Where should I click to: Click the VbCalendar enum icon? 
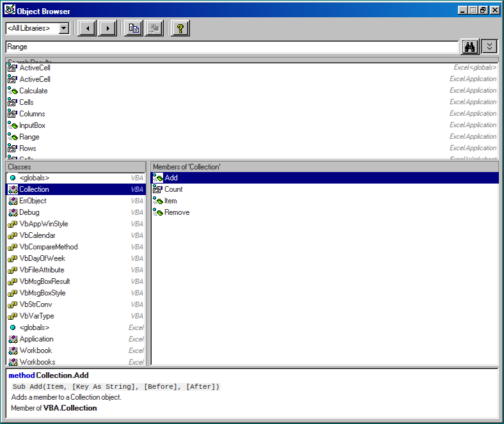tap(13, 235)
